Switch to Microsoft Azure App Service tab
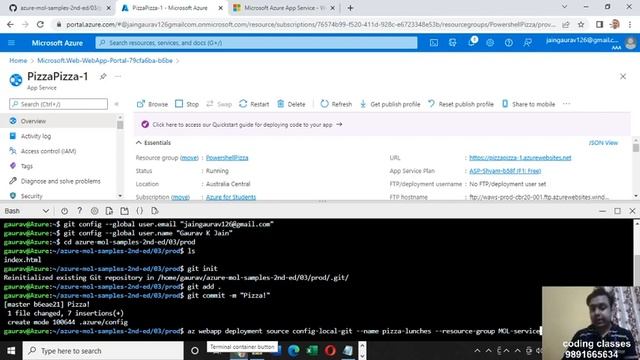 [x=284, y=8]
